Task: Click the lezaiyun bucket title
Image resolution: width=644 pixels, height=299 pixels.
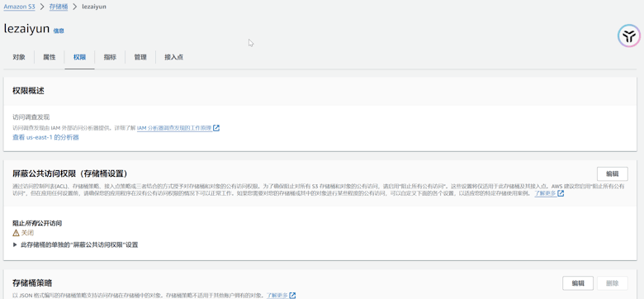Action: coord(26,29)
